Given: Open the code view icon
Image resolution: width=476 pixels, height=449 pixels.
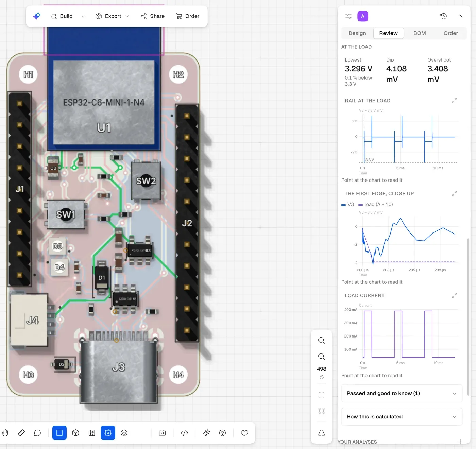Looking at the screenshot, I should coord(184,433).
